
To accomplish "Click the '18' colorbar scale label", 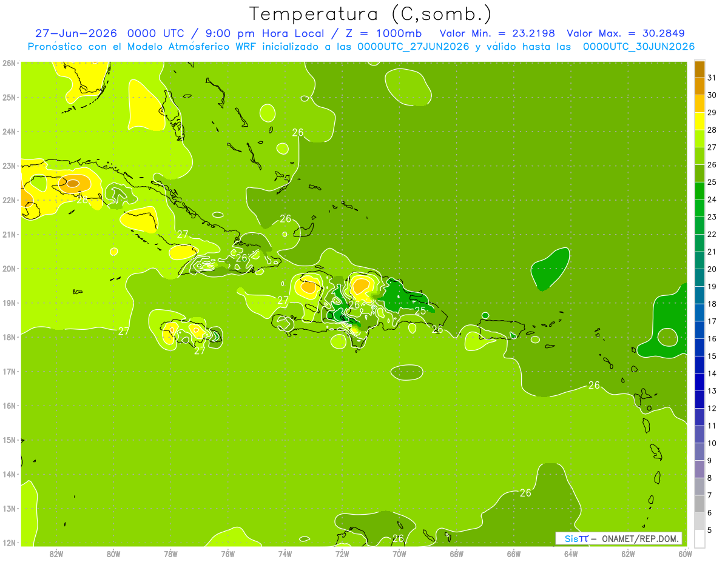I will click(x=712, y=304).
